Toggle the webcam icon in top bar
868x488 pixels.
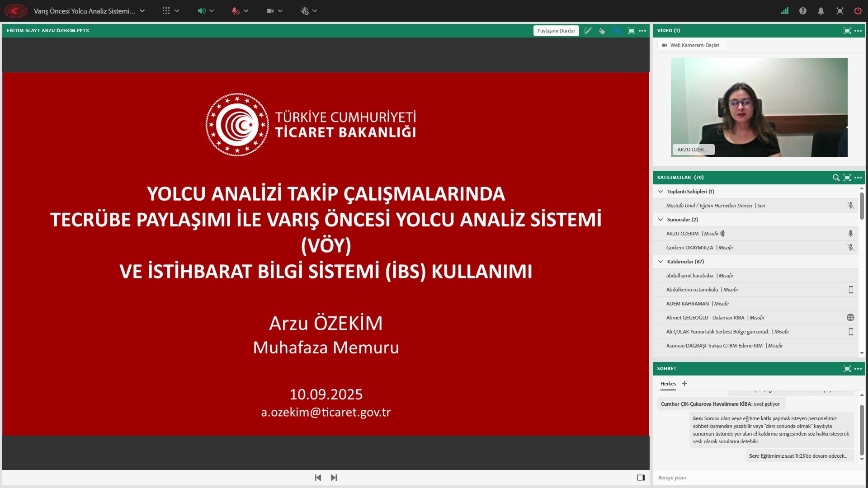[x=270, y=11]
